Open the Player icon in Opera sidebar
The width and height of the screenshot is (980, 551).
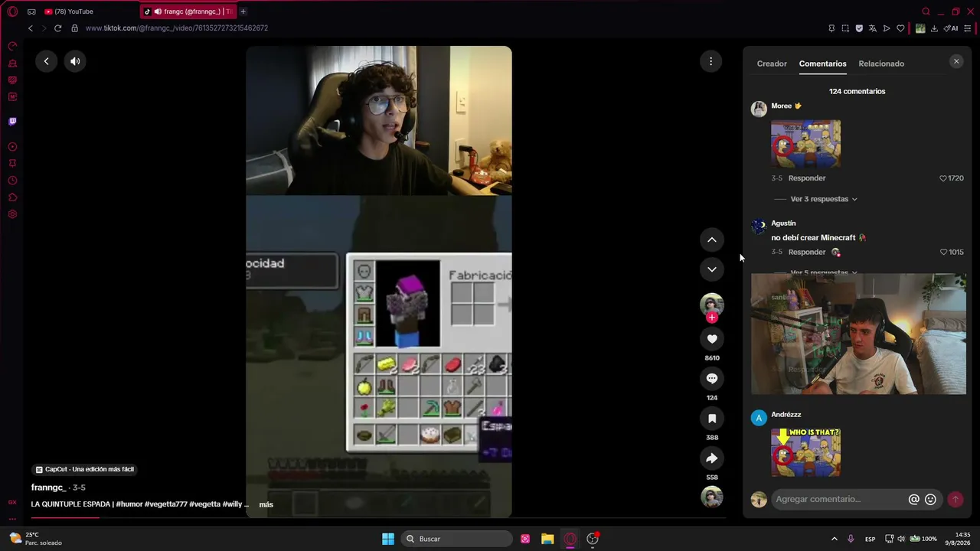pyautogui.click(x=12, y=147)
